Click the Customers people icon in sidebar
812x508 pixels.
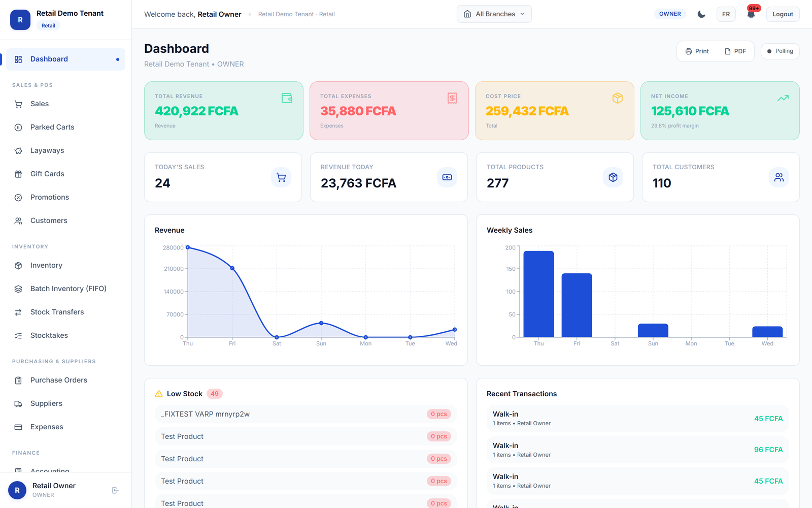tap(18, 221)
